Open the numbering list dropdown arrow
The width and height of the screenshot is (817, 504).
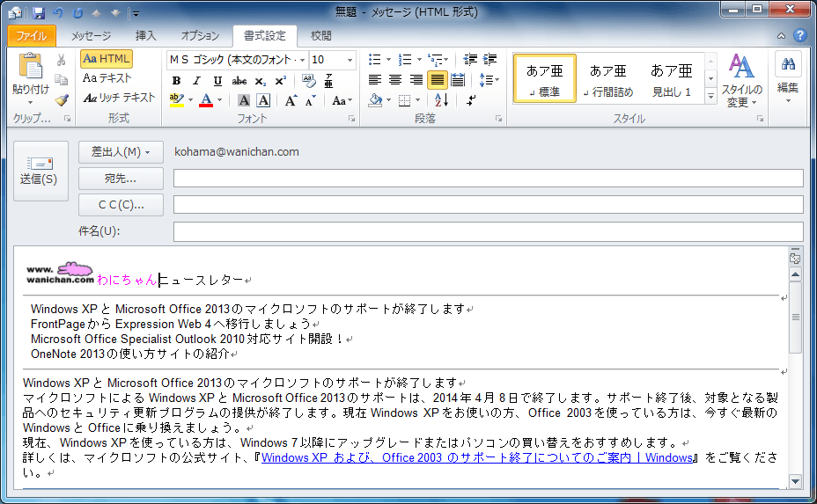pos(419,59)
